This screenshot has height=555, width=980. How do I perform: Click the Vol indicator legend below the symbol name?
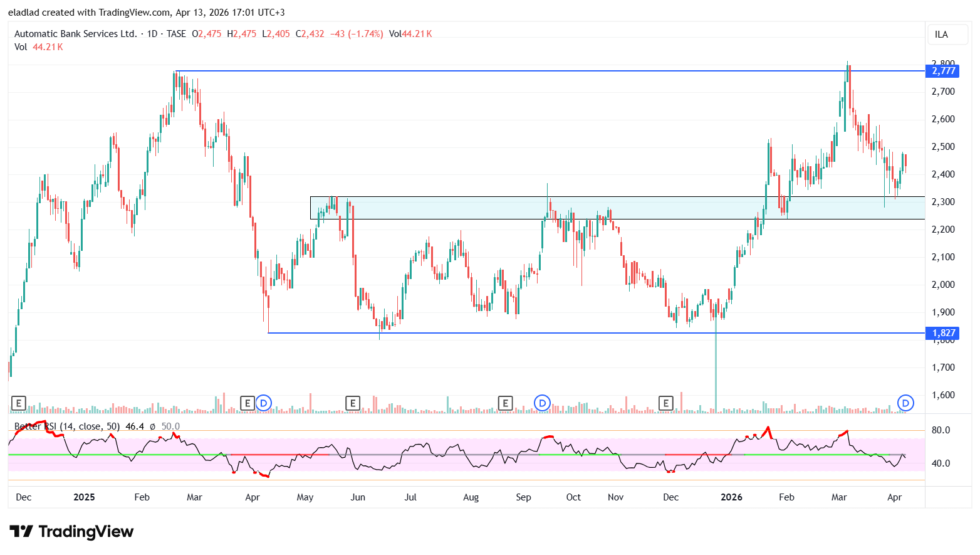(38, 47)
